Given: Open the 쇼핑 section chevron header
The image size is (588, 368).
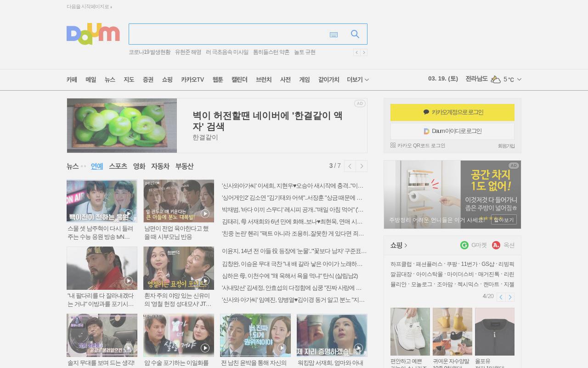Looking at the screenshot, I should (399, 245).
